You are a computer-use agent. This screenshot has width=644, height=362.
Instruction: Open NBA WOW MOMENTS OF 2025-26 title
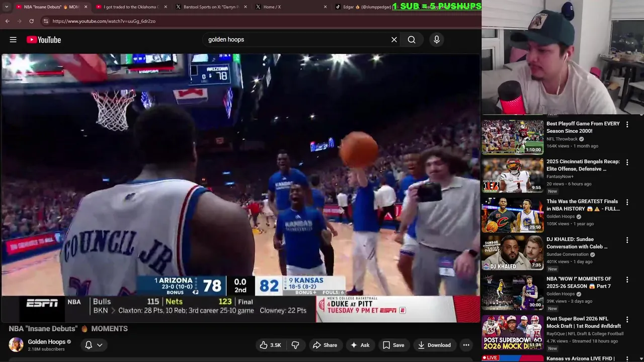point(579,282)
